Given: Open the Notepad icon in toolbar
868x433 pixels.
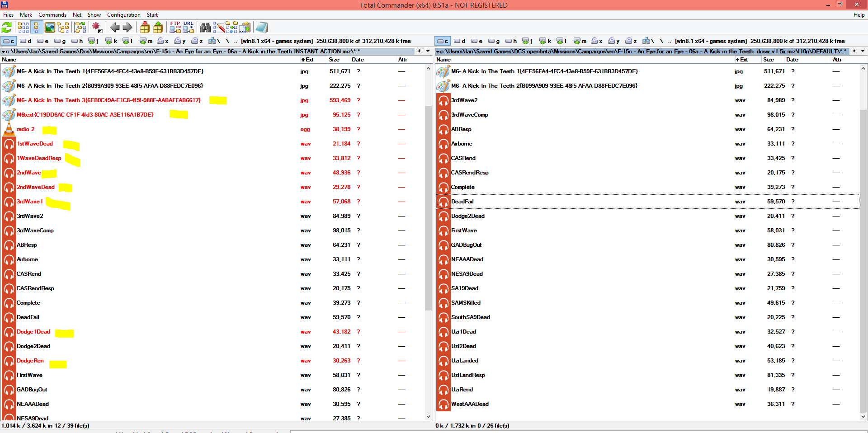Looking at the screenshot, I should point(262,28).
